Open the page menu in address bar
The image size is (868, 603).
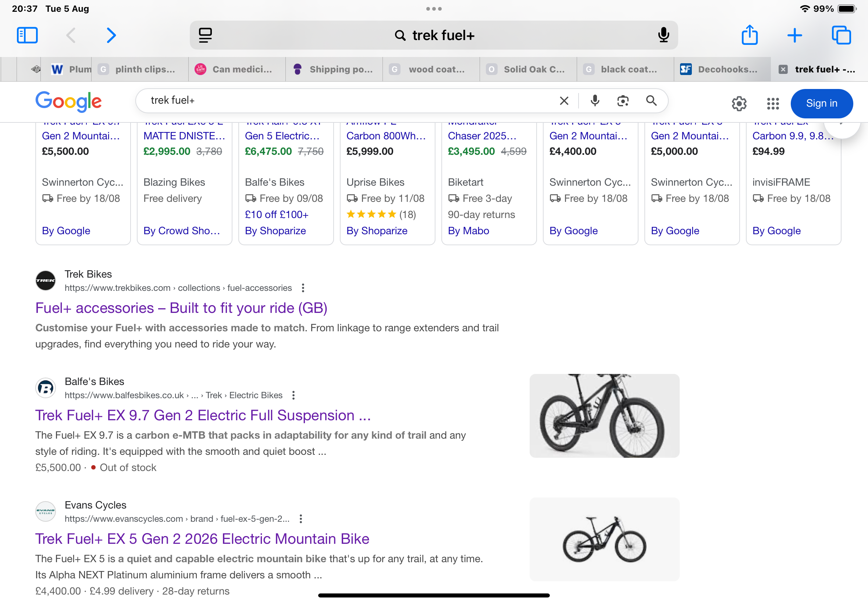click(205, 35)
